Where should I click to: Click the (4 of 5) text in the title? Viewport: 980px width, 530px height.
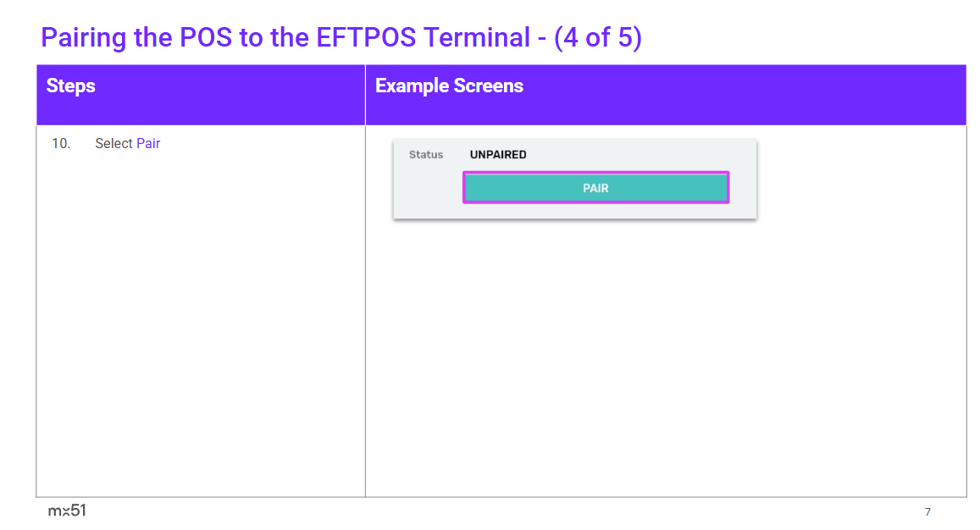[597, 38]
